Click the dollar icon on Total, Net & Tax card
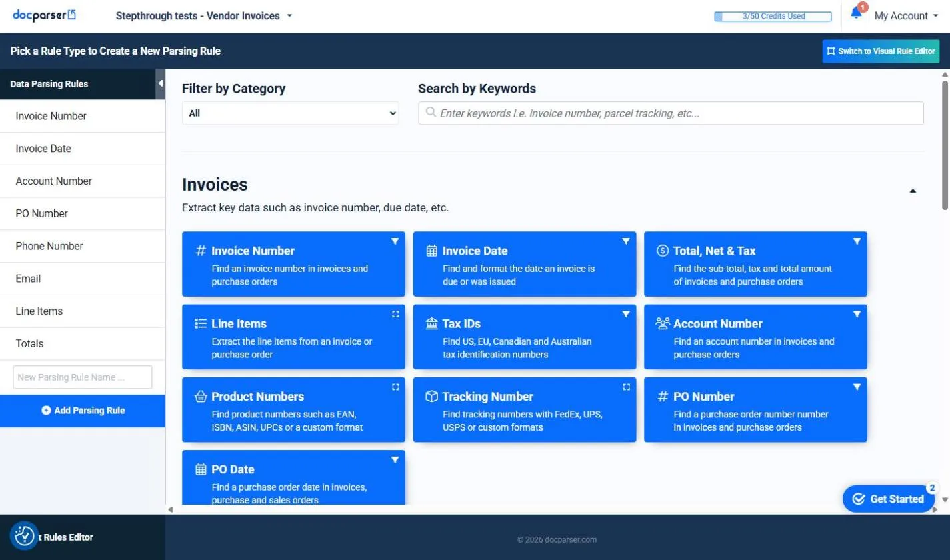950x560 pixels. (663, 251)
